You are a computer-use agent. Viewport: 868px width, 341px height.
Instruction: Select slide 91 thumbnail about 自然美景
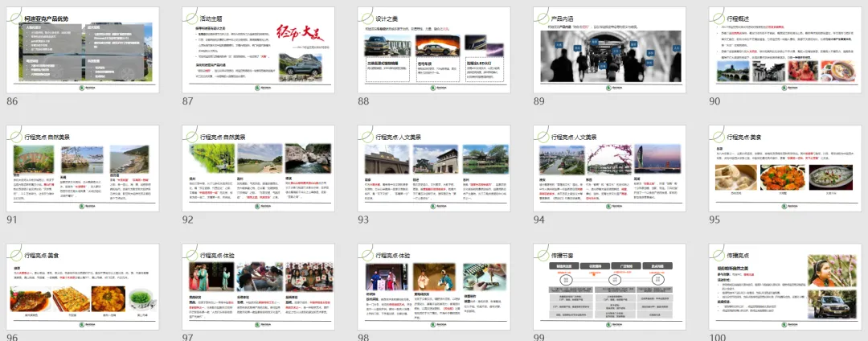pos(83,168)
